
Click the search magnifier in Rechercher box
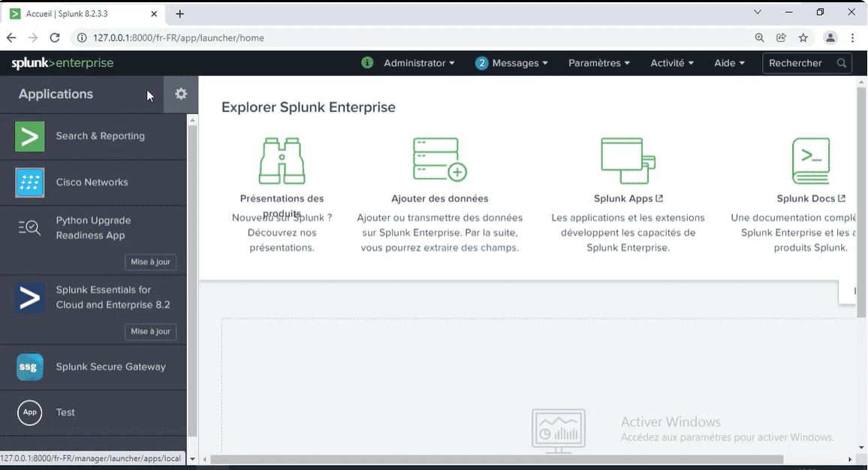click(842, 63)
